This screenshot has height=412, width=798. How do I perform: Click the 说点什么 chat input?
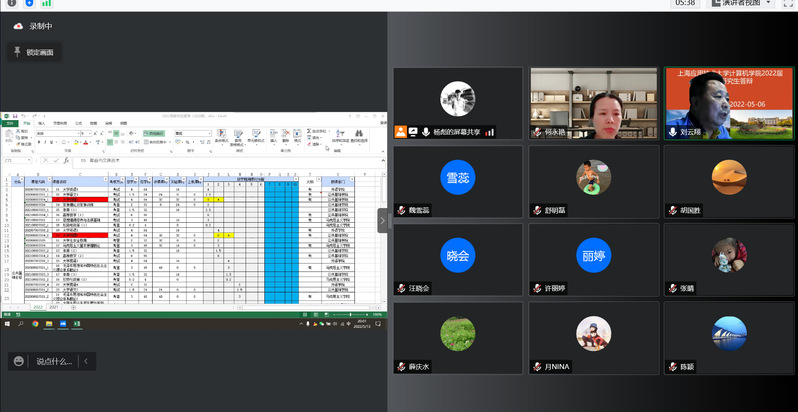pyautogui.click(x=56, y=361)
